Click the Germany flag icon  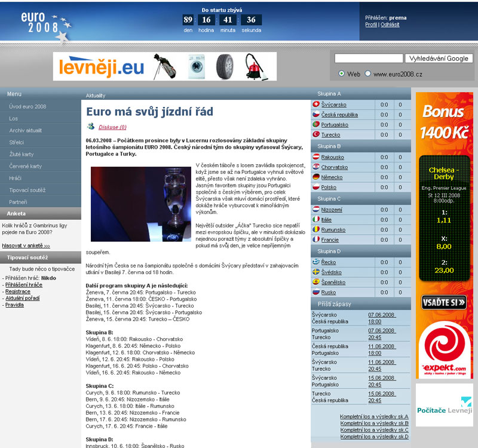click(x=316, y=177)
